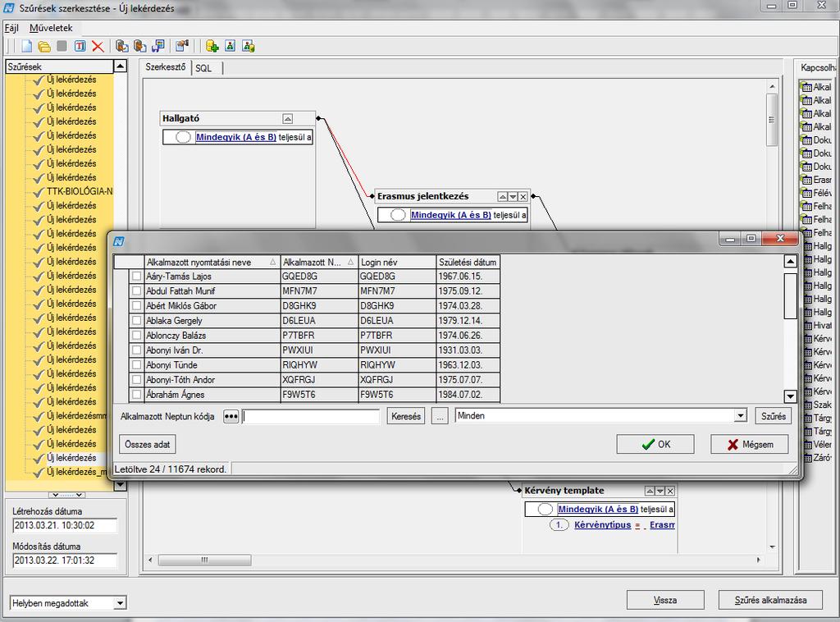The width and height of the screenshot is (840, 622).
Task: Click the red X delete toolbar icon
Action: [x=98, y=47]
